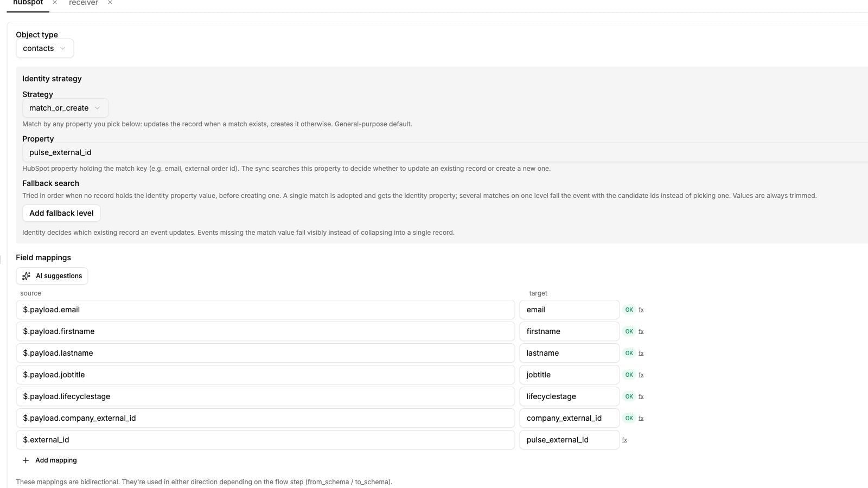The image size is (868, 488).
Task: Edit the pulse_external_id target field
Action: pos(569,440)
